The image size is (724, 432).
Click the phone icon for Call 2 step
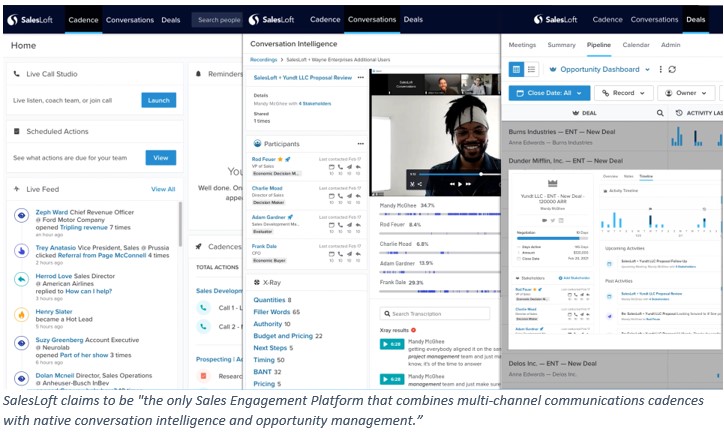point(203,327)
